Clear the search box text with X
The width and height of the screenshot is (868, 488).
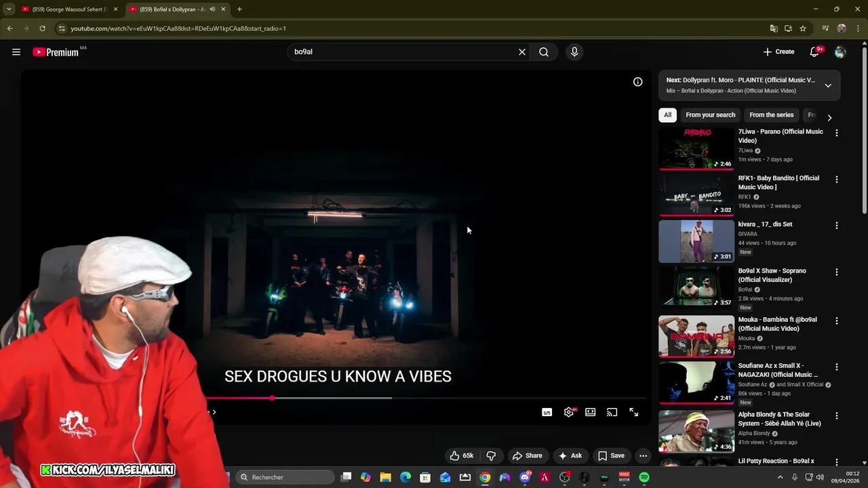pos(522,52)
